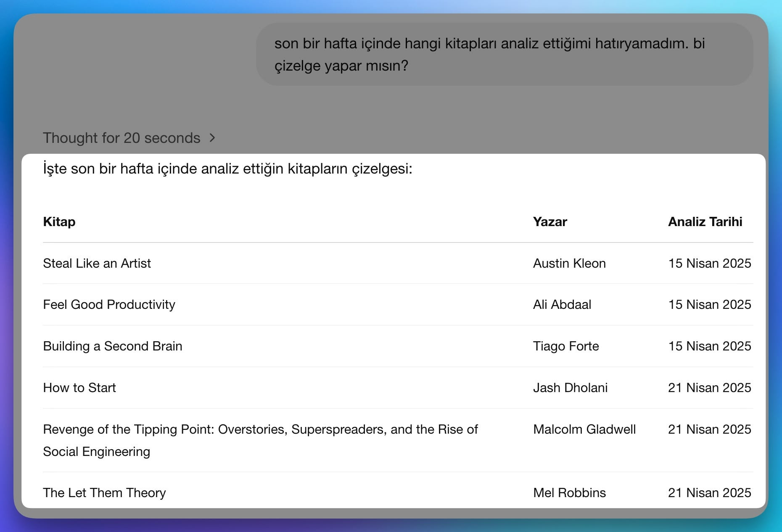The image size is (782, 532).
Task: Click the 'Yazar' column header
Action: tap(550, 221)
